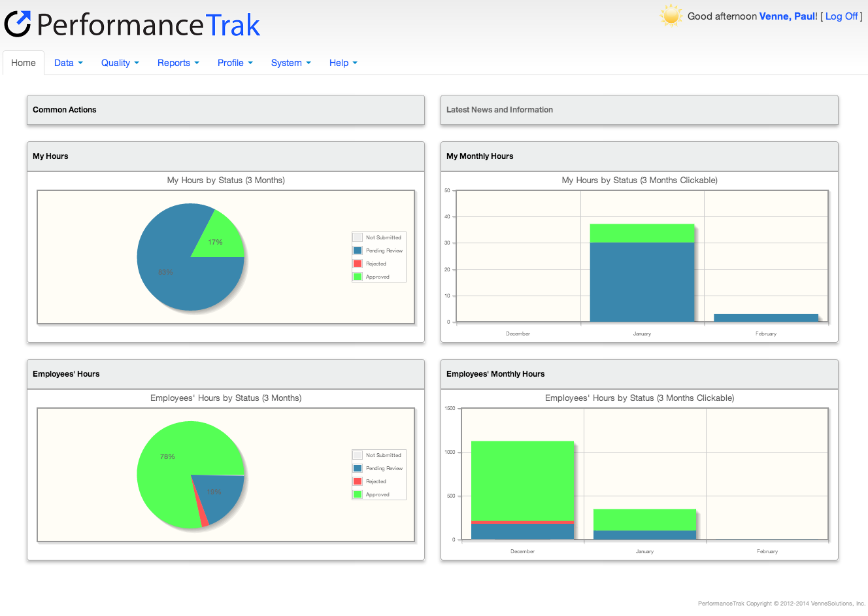The height and width of the screenshot is (616, 868).
Task: Click December's green bar segment in Employees' Monthly Hours
Action: pyautogui.click(x=522, y=481)
